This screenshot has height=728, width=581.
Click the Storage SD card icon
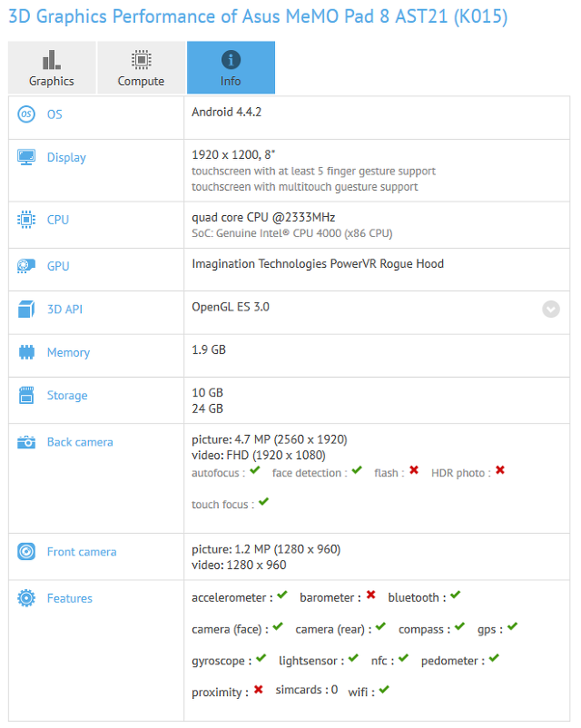26,395
